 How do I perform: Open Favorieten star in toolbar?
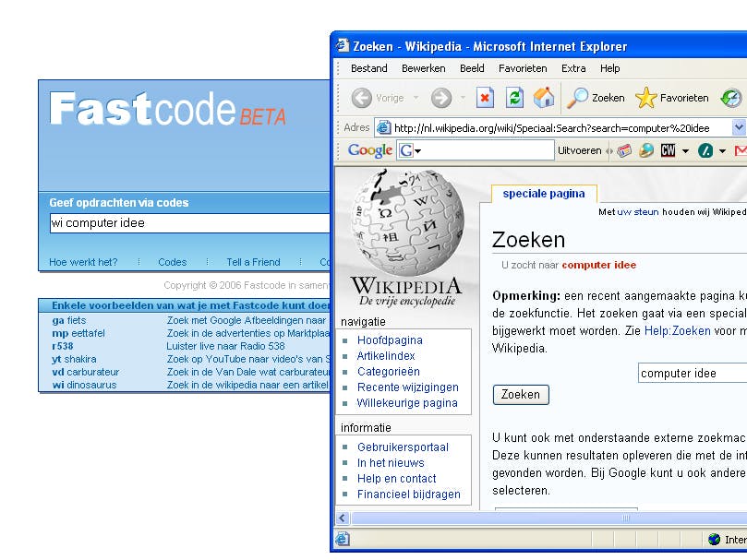click(x=672, y=98)
